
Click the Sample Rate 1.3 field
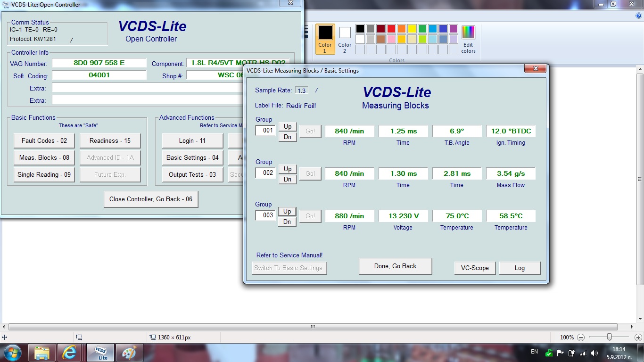(301, 90)
